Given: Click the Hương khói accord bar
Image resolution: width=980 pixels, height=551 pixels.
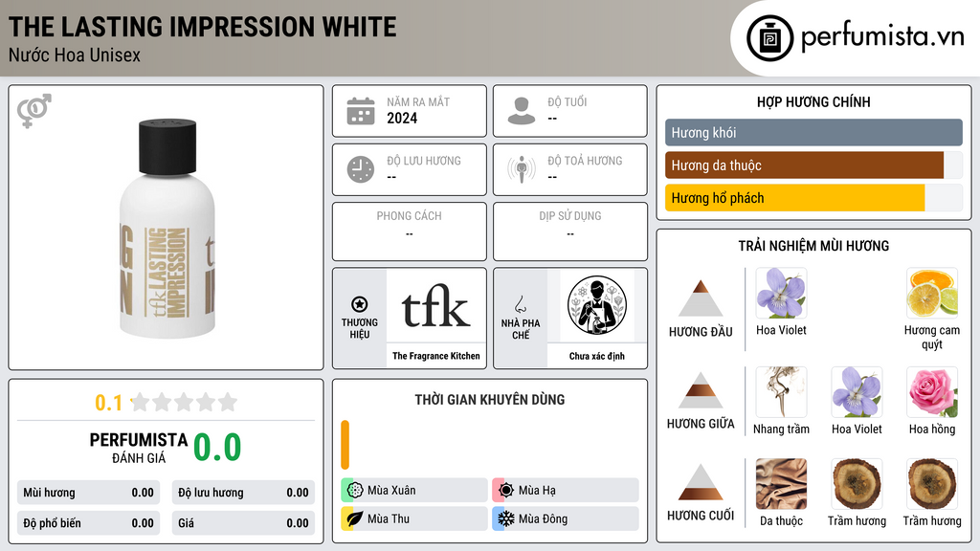Looking at the screenshot, I should click(x=813, y=132).
